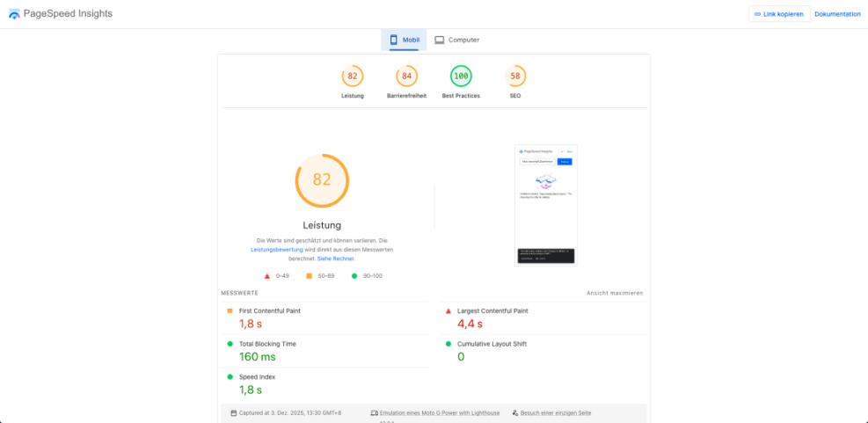The width and height of the screenshot is (868, 423).
Task: Select the Barrierefreiheit score gauge showing 84
Action: tap(407, 76)
